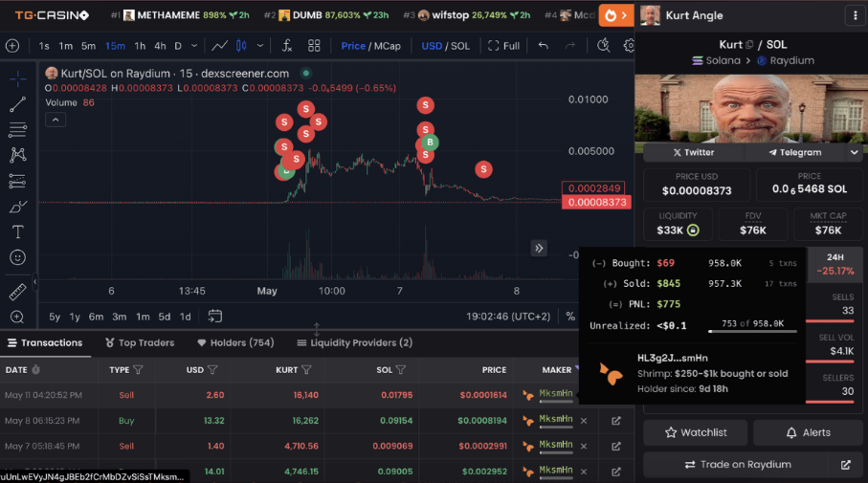Open the indicators fx menu
Screen dimensions: 868x483
[x=287, y=46]
